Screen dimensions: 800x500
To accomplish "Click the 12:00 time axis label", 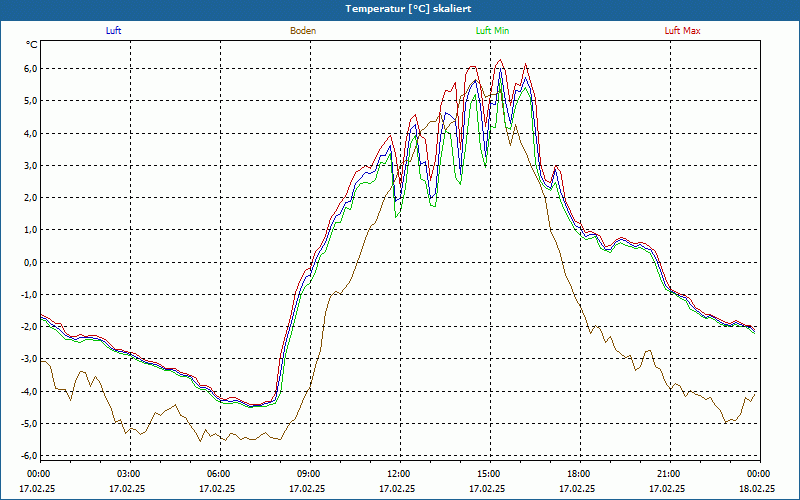I will (399, 474).
